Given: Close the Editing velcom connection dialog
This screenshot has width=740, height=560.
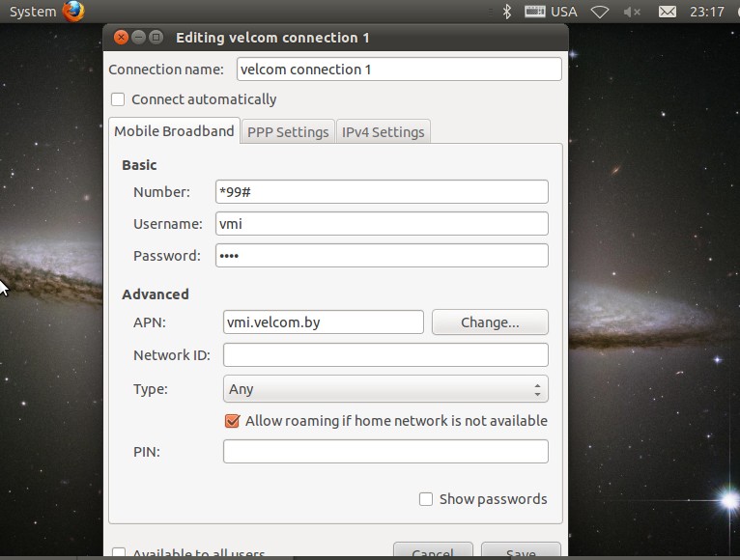Looking at the screenshot, I should tap(121, 38).
